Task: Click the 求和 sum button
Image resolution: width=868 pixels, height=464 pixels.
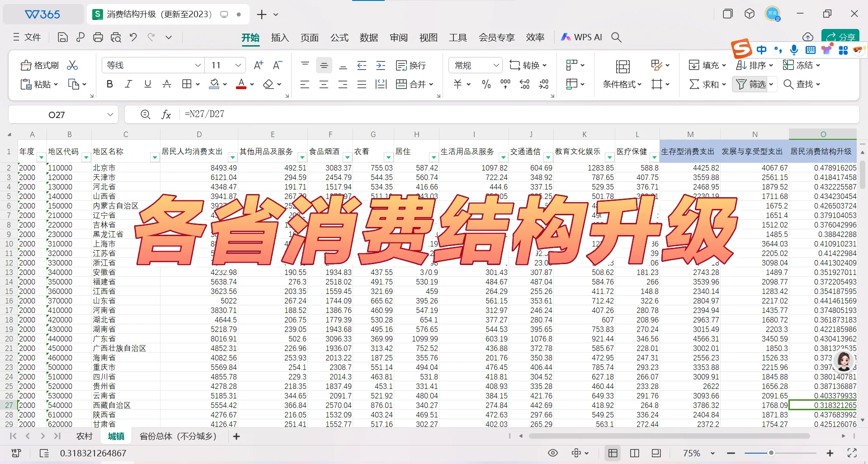Action: [707, 84]
